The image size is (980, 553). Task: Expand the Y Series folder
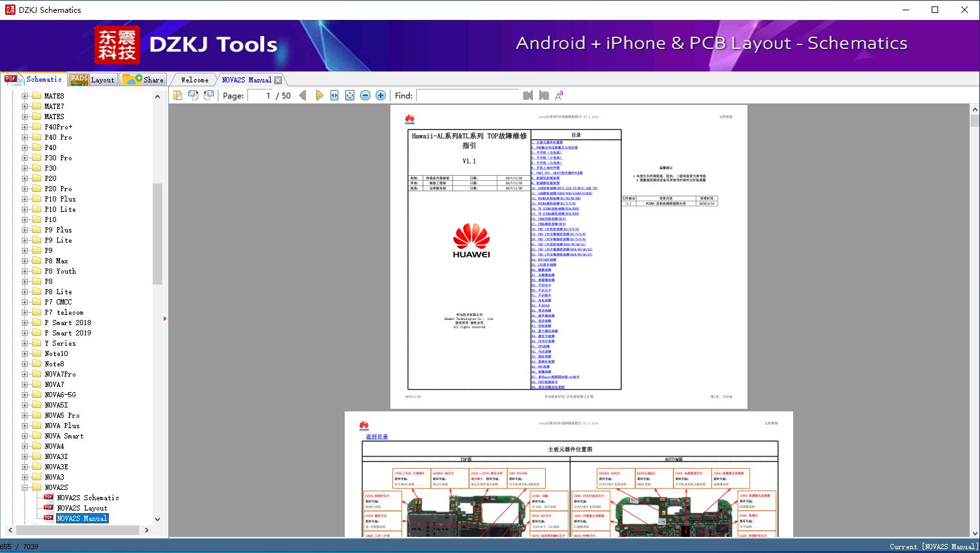point(25,343)
